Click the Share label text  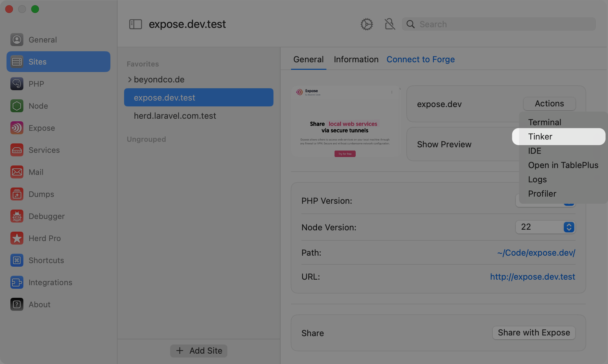(x=312, y=333)
